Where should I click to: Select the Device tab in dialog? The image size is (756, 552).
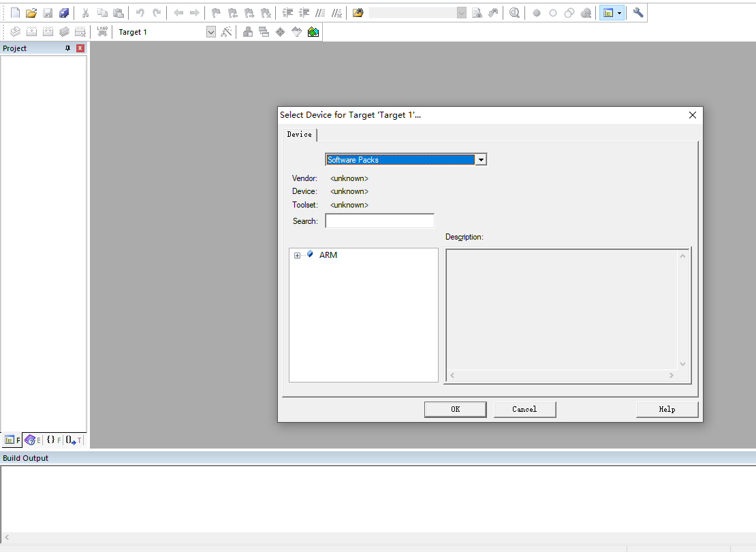click(x=300, y=134)
